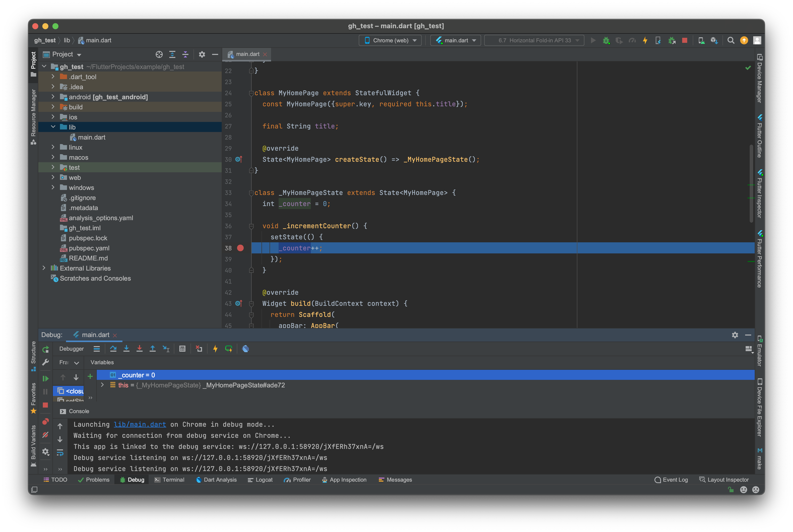Toggle the Mute Breakpoints icon
The width and height of the screenshot is (793, 532).
tap(46, 435)
